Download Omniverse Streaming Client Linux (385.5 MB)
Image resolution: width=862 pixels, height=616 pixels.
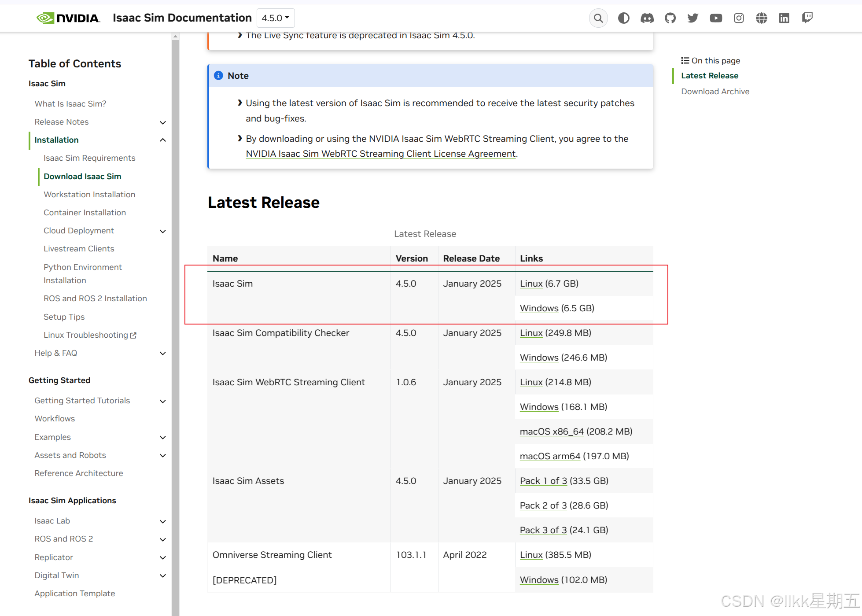[531, 555]
